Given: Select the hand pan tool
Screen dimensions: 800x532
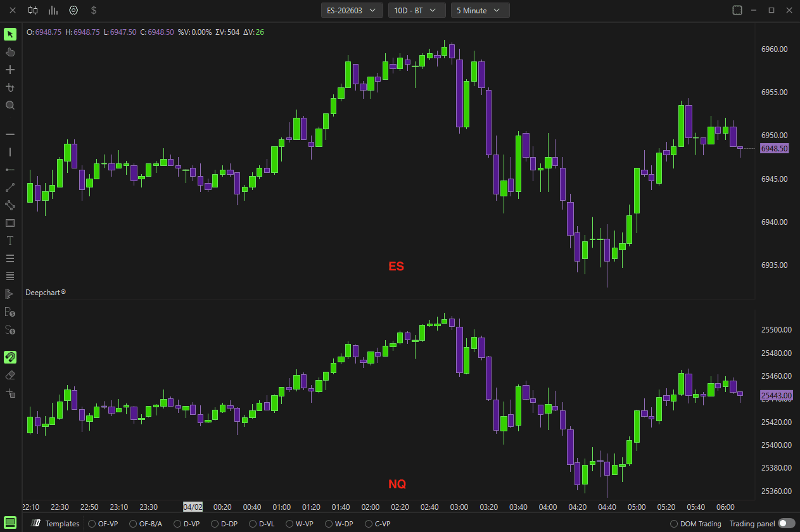Looking at the screenshot, I should click(x=10, y=52).
